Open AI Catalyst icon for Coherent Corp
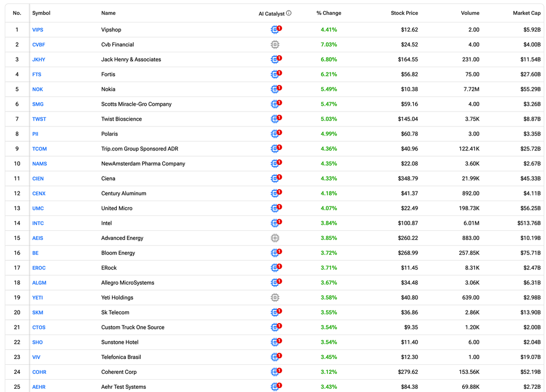The width and height of the screenshot is (546, 392). click(276, 372)
